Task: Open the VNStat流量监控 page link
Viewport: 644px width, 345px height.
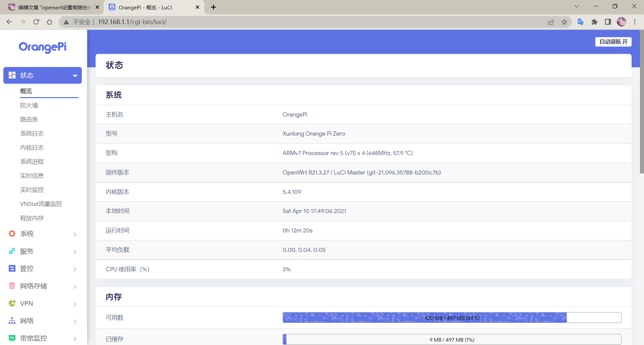Action: click(41, 204)
